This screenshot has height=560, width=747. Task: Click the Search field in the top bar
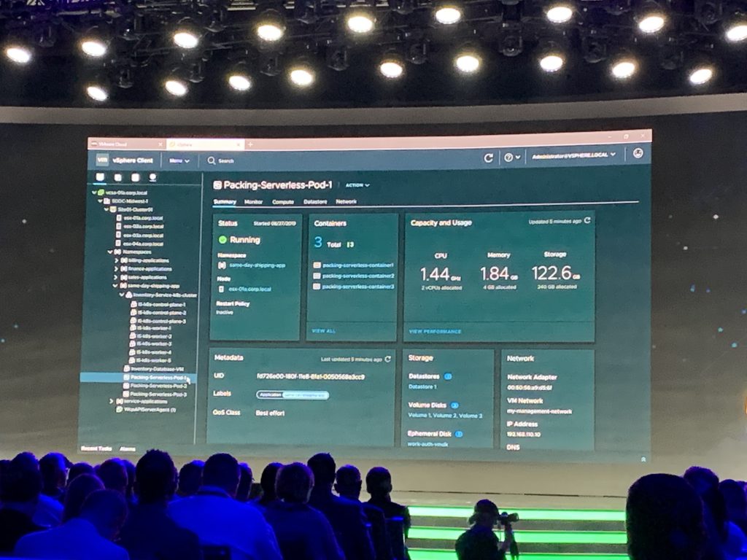pos(220,161)
